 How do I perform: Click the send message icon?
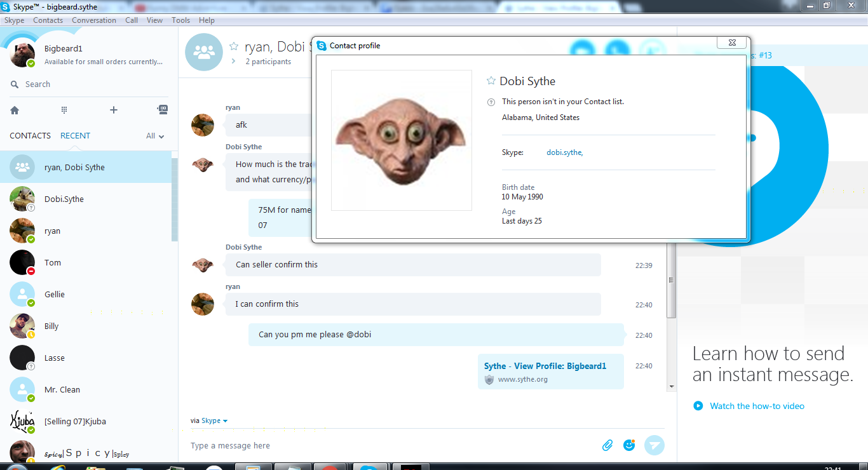(654, 445)
